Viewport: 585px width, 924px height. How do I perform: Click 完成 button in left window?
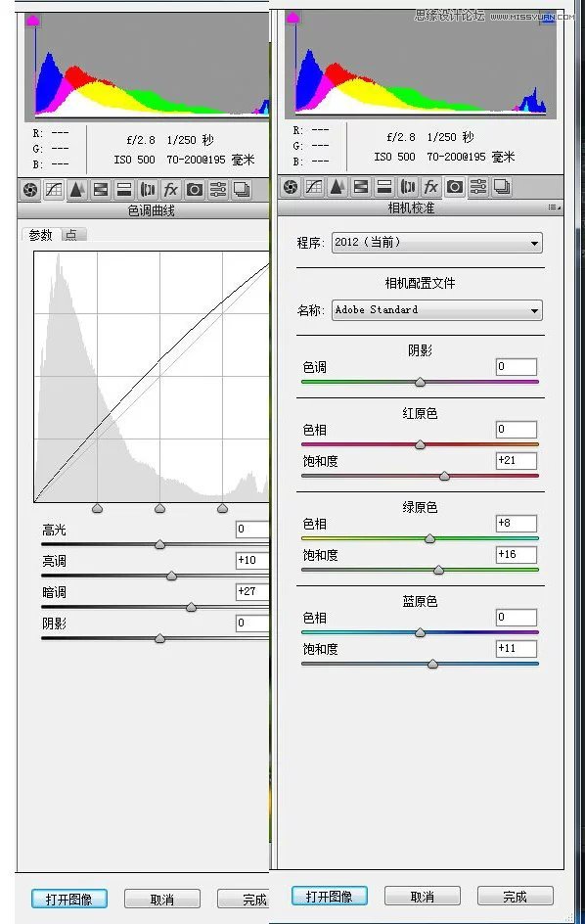[244, 900]
